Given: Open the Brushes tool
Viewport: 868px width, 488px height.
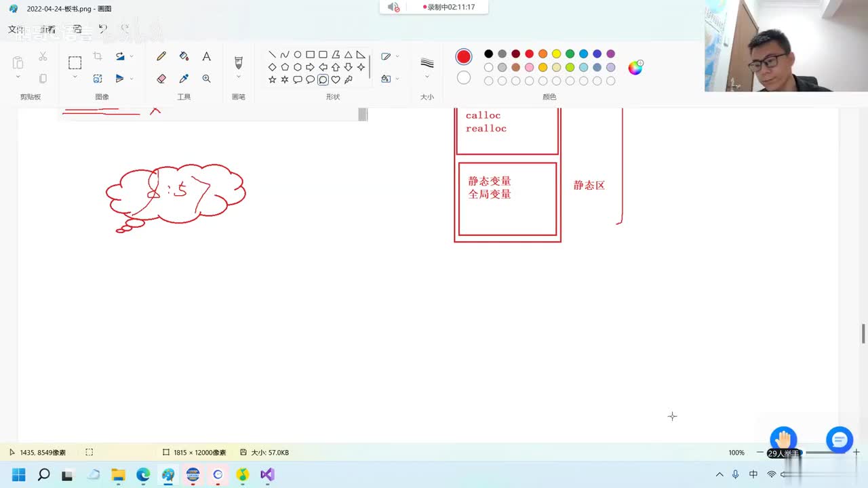Looking at the screenshot, I should click(x=239, y=62).
